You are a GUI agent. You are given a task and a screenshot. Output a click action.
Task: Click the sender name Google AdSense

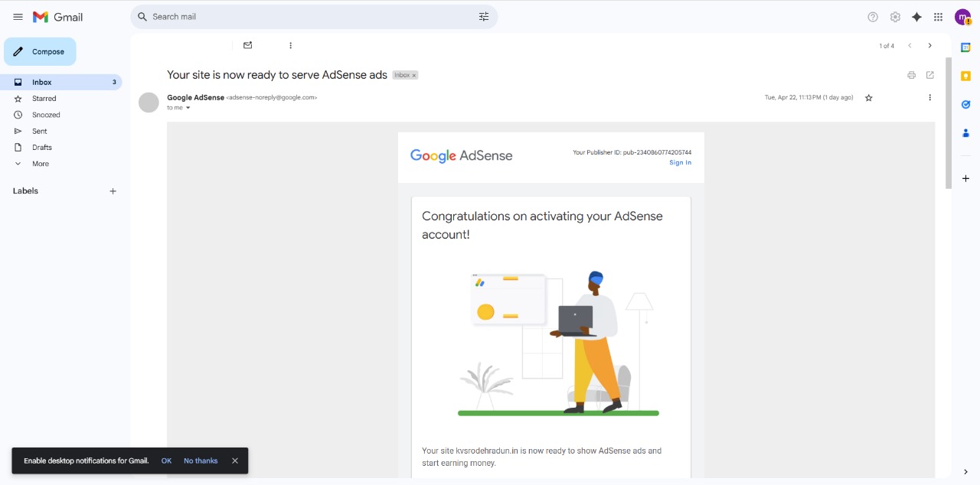(196, 97)
